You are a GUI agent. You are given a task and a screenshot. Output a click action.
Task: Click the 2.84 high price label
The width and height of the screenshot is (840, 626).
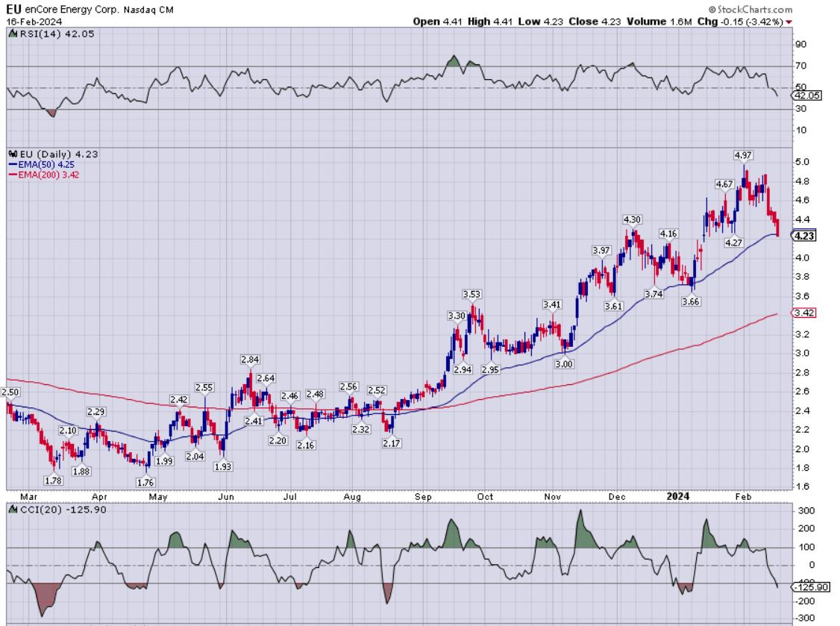click(250, 360)
